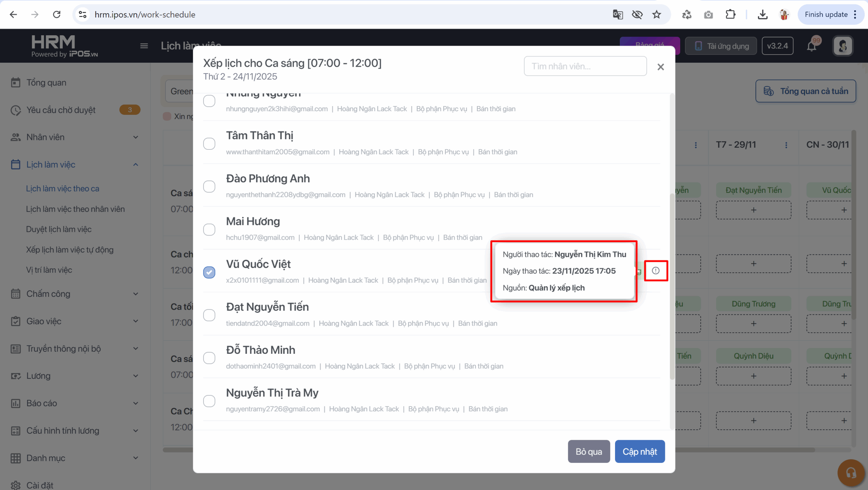Open the notification bell
This screenshot has height=490, width=868.
click(811, 46)
